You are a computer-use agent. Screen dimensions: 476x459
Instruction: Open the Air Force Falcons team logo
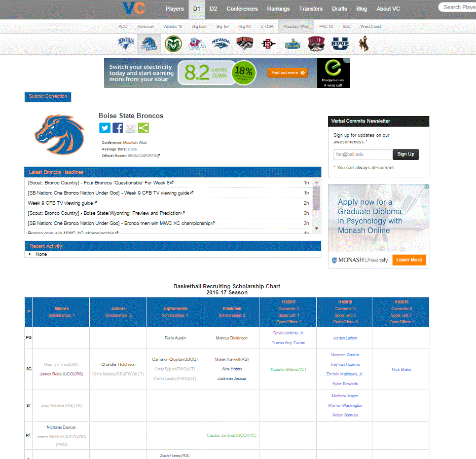(x=126, y=44)
